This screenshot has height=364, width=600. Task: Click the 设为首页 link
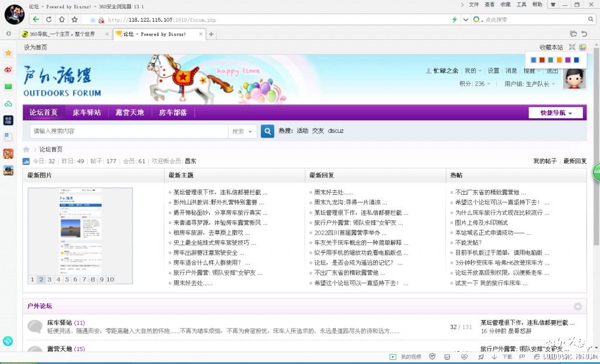(x=36, y=47)
